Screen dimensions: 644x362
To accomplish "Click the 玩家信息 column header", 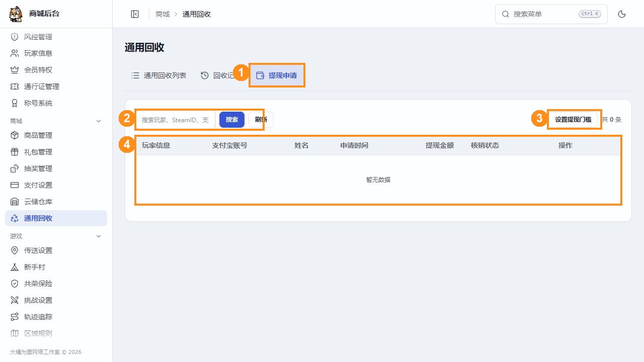I will [x=156, y=145].
